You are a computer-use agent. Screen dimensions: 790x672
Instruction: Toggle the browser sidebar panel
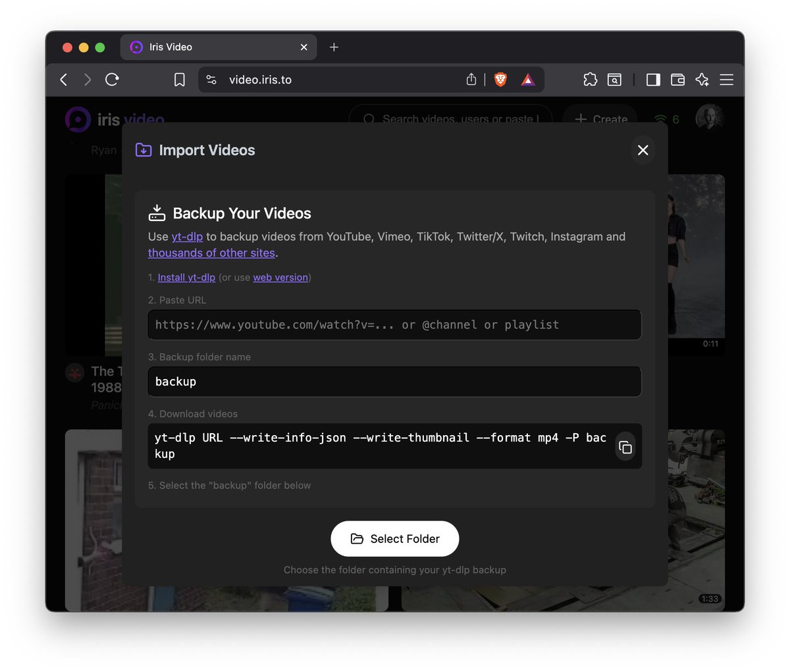pyautogui.click(x=653, y=80)
